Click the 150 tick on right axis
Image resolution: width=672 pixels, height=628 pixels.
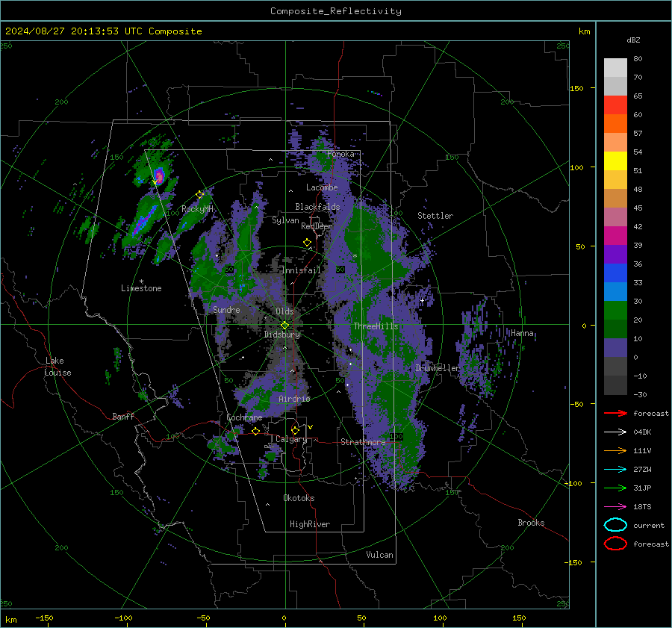(576, 88)
